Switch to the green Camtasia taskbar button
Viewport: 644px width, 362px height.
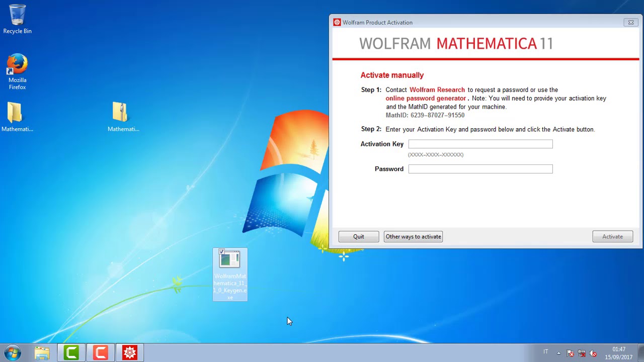(x=71, y=353)
